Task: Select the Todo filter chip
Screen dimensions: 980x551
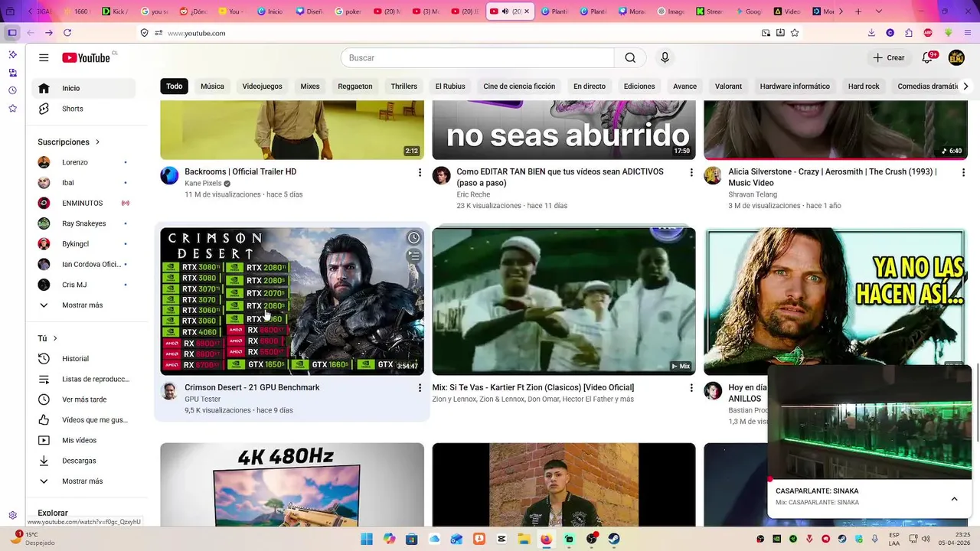Action: click(x=175, y=86)
